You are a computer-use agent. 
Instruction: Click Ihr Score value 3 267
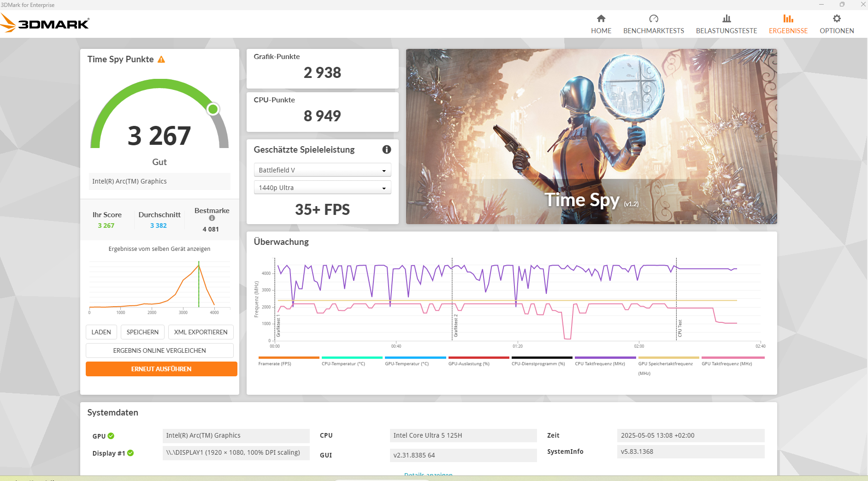106,226
